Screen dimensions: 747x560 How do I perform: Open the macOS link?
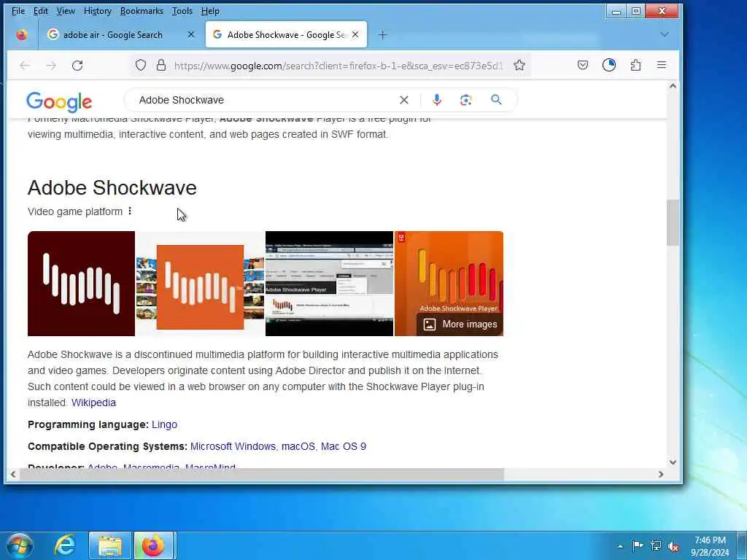(298, 446)
